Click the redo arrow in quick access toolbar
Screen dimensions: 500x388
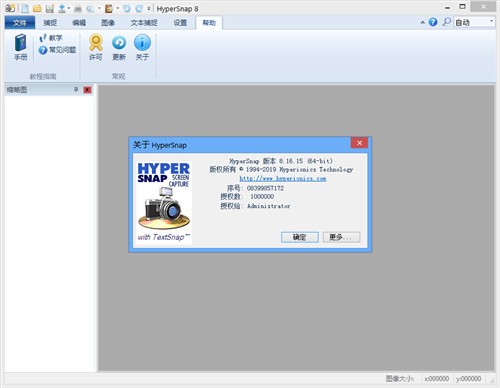pyautogui.click(x=139, y=8)
